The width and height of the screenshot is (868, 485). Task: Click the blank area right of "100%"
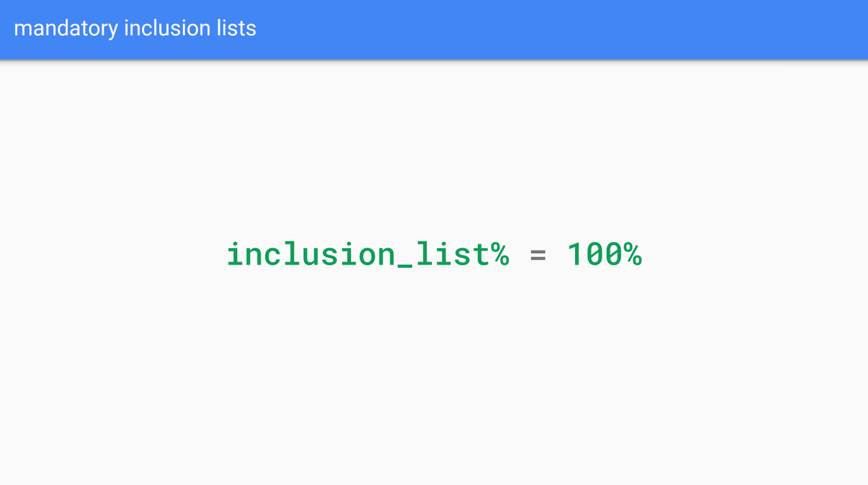[x=758, y=254]
